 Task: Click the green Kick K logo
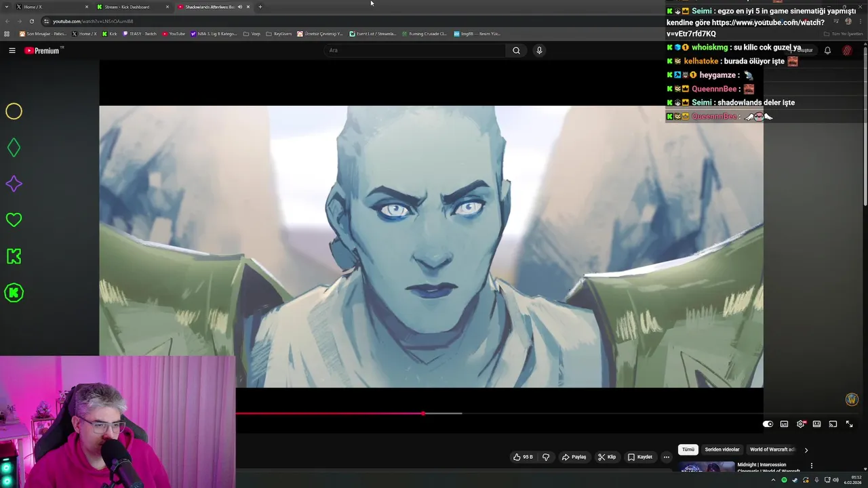point(14,256)
